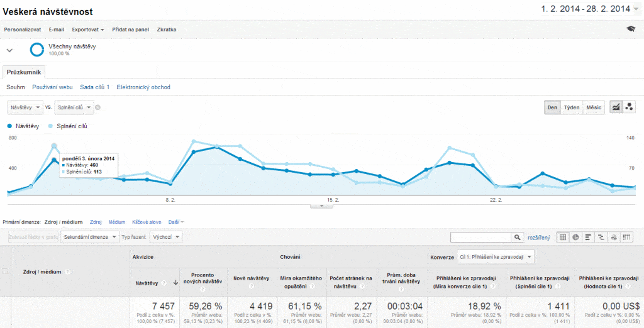Screen dimensions: 644x328
Task: Switch to motion chart bubble icon
Action: pyautogui.click(x=630, y=107)
